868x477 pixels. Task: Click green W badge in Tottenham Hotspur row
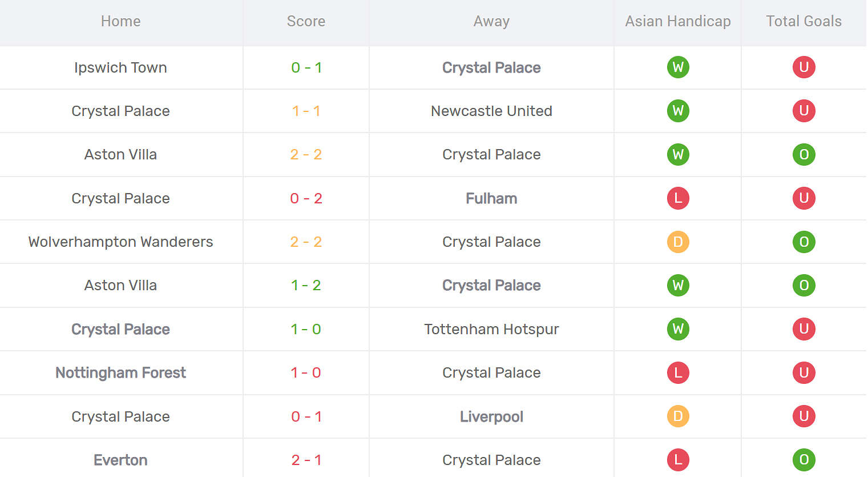[678, 329]
